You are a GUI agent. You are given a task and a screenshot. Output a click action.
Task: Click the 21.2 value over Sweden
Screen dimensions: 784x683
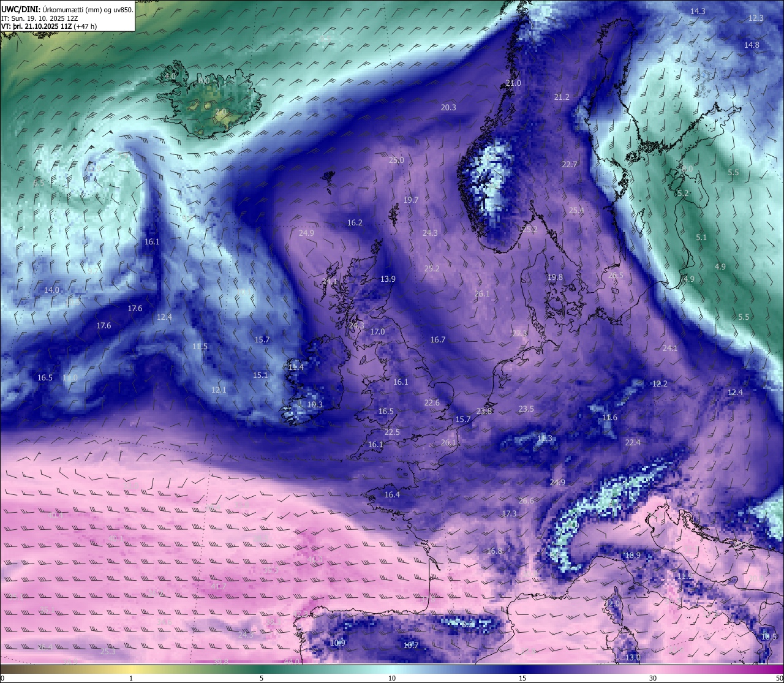click(562, 97)
